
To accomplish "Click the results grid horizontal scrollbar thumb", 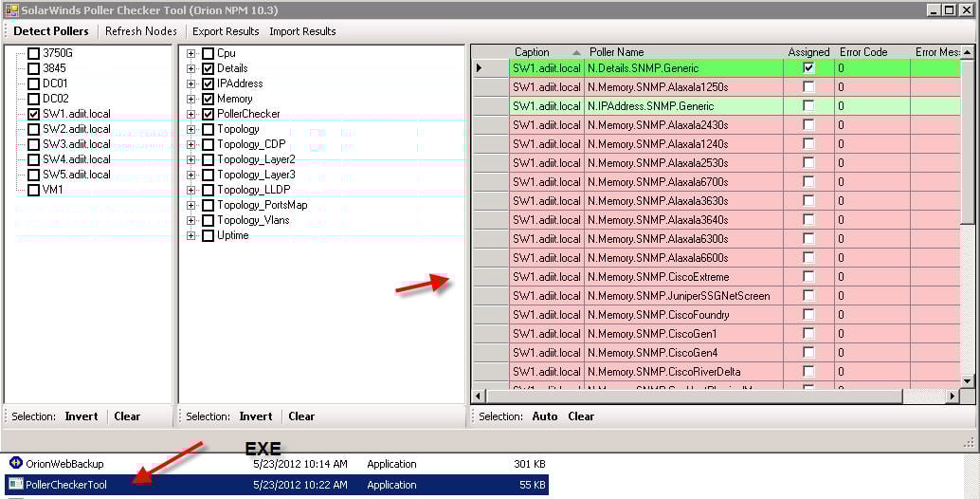I will click(x=695, y=396).
